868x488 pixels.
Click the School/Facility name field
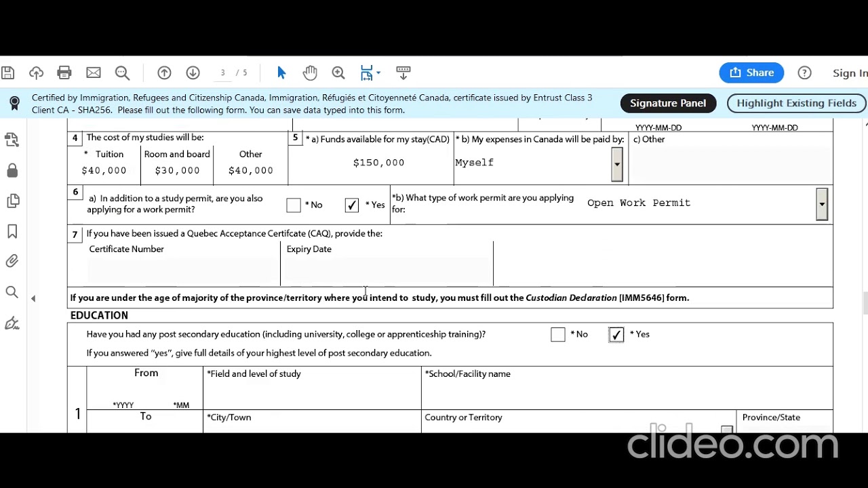[x=627, y=394]
